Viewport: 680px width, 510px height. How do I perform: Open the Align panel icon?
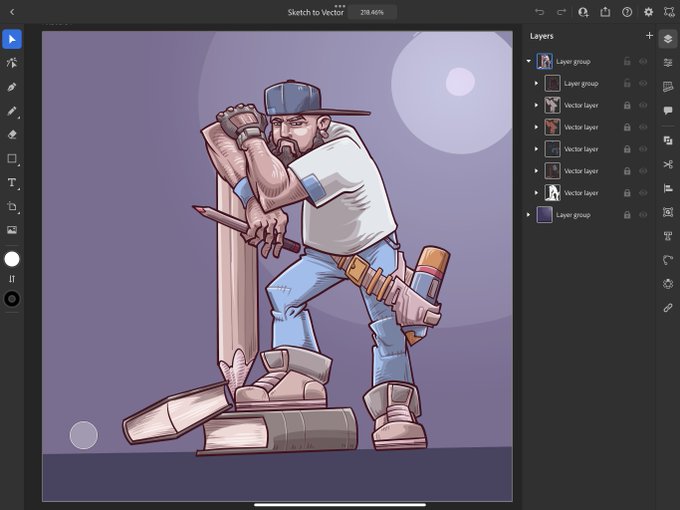668,188
